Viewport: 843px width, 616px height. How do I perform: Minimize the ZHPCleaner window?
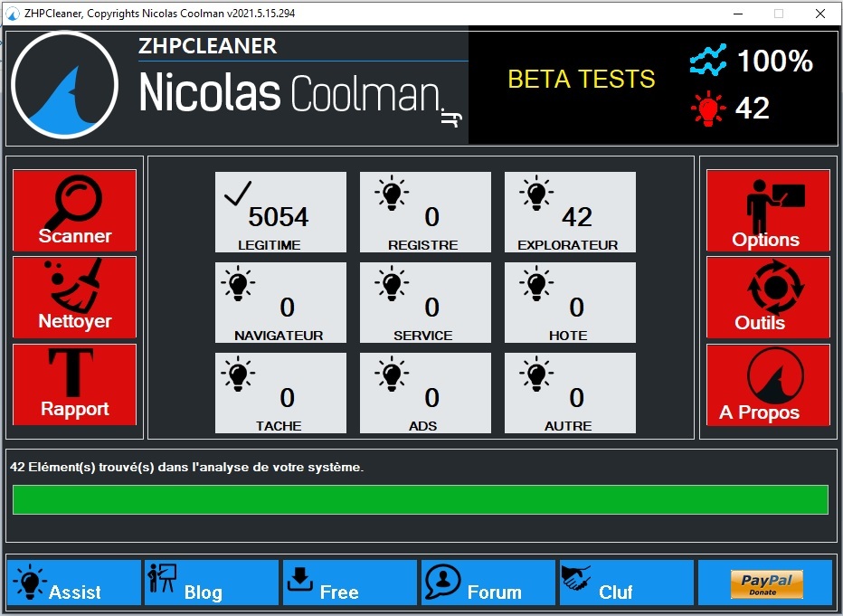738,14
